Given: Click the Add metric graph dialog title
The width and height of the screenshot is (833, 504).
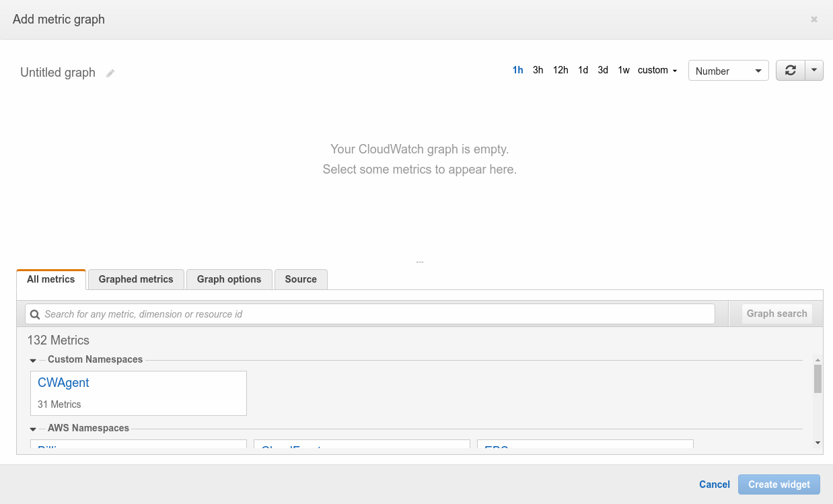Looking at the screenshot, I should pos(59,20).
